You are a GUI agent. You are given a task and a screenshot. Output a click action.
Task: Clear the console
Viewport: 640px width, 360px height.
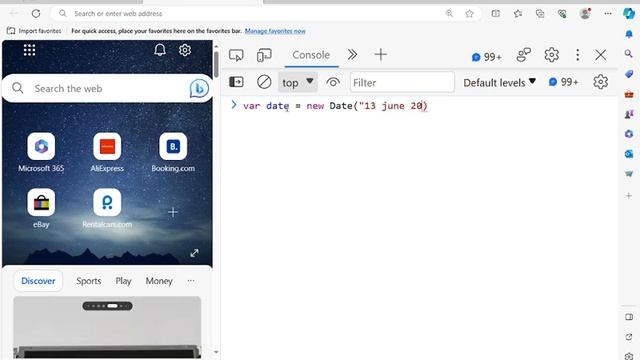pyautogui.click(x=264, y=82)
